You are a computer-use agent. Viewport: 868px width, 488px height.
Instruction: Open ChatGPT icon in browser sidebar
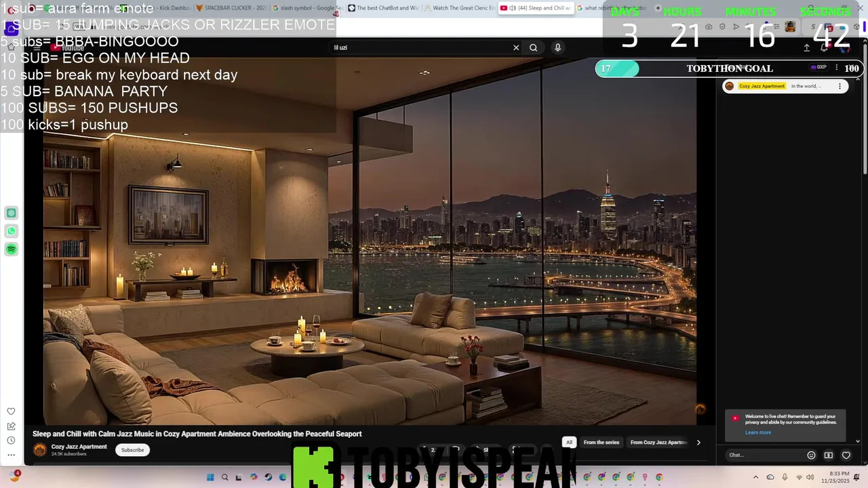(12, 213)
